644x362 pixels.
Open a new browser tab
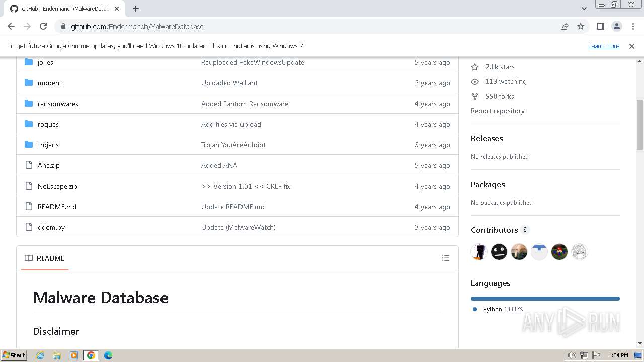click(136, 9)
